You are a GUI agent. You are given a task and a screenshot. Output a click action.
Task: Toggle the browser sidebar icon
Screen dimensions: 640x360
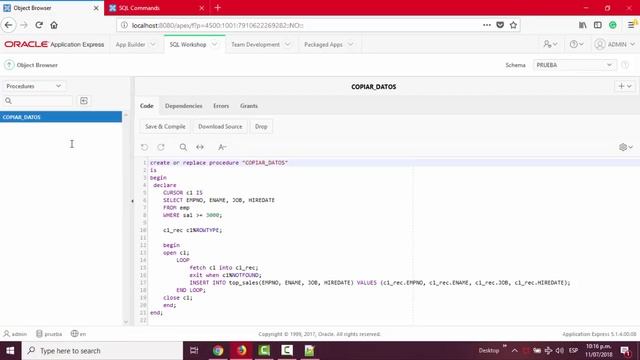point(598,25)
